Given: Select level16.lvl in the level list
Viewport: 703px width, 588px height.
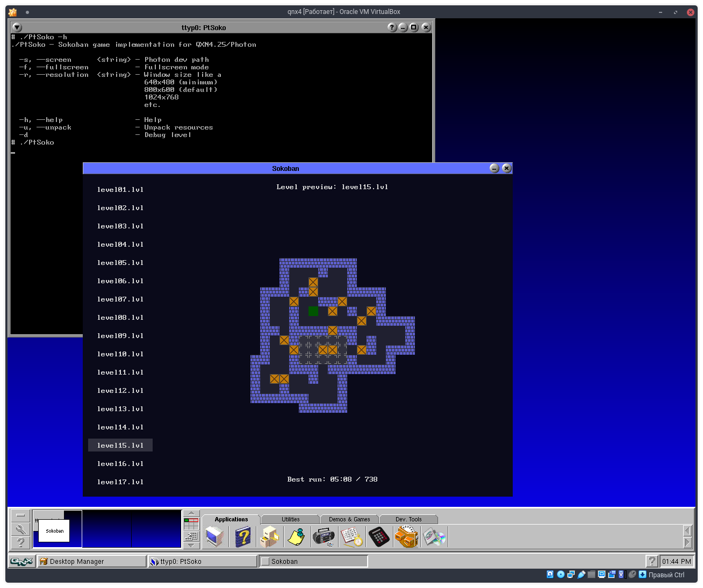Looking at the screenshot, I should click(x=120, y=464).
